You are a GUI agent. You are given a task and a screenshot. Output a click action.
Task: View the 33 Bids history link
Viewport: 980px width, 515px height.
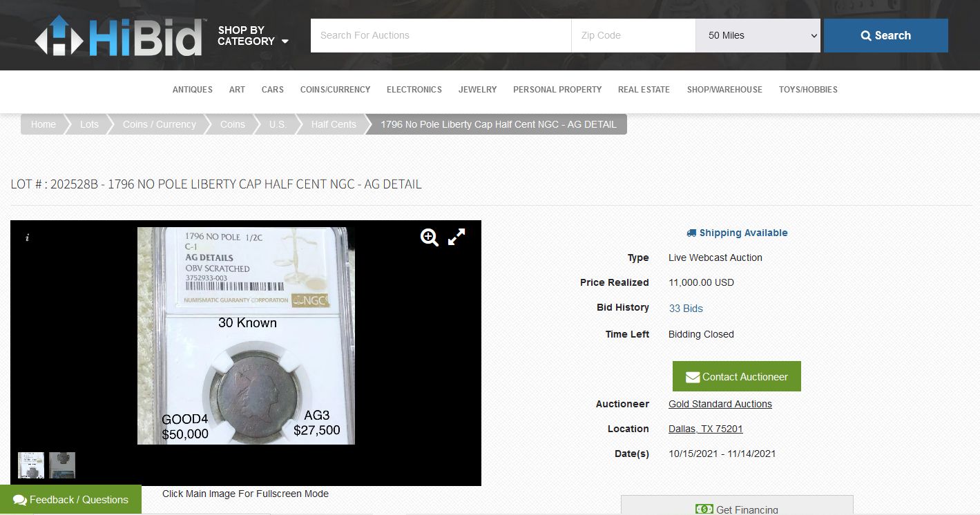(686, 309)
